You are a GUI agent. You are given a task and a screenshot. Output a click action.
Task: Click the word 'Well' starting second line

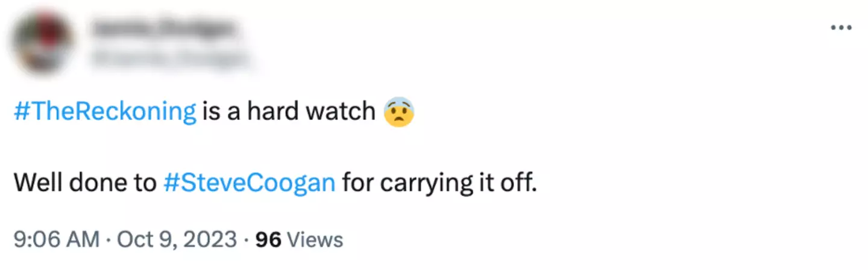[x=36, y=182]
